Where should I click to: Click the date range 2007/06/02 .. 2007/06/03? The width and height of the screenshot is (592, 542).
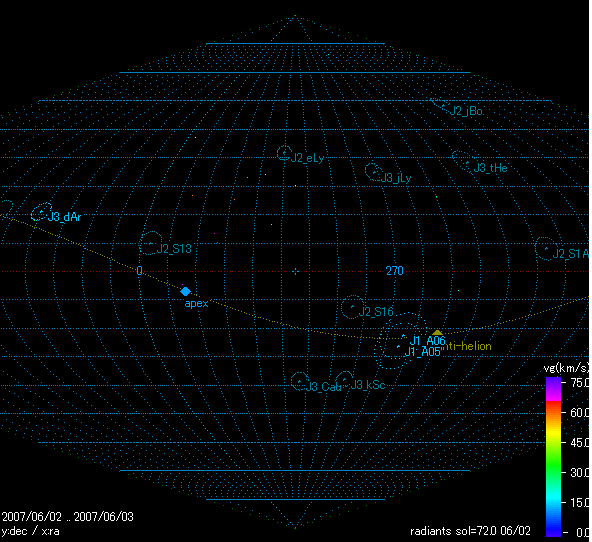(x=68, y=516)
